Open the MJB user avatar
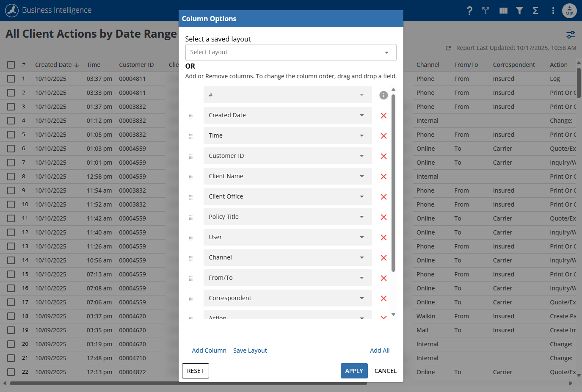The image size is (582, 392). (x=569, y=11)
